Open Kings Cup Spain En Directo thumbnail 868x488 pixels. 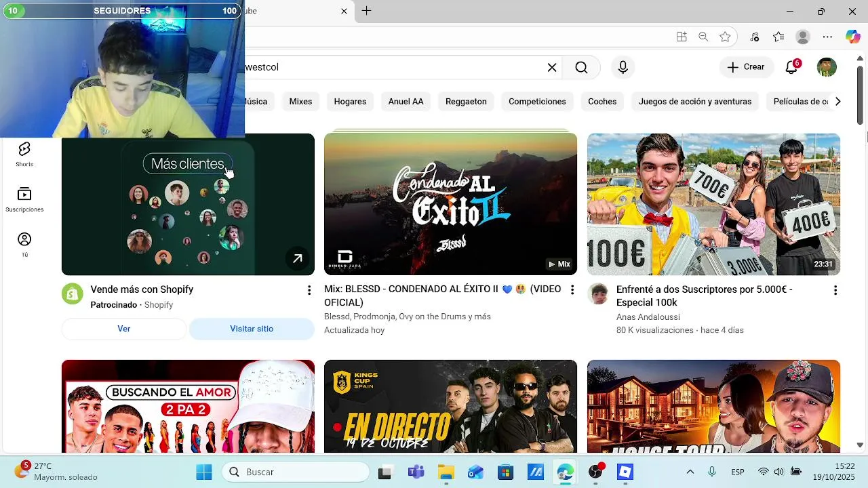450,406
